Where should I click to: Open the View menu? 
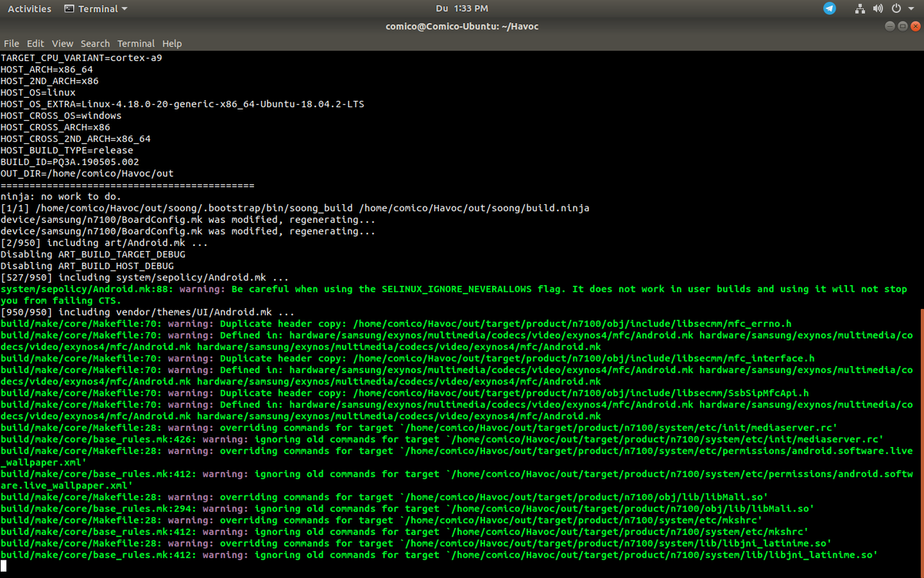[x=62, y=44]
